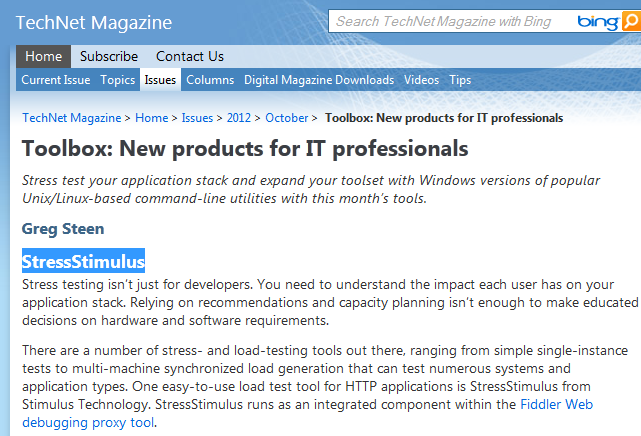The height and width of the screenshot is (436, 641).
Task: Click the author name Greg Steen
Action: 63,229
